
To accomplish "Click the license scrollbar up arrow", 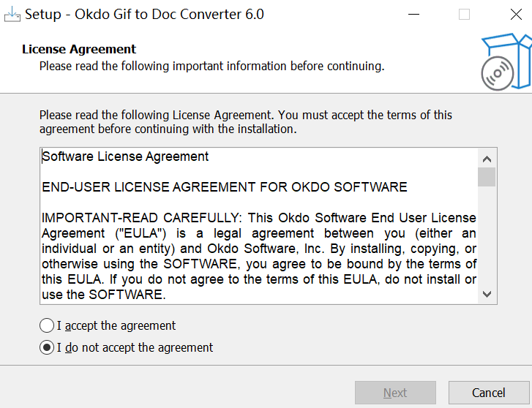I will (x=487, y=158).
